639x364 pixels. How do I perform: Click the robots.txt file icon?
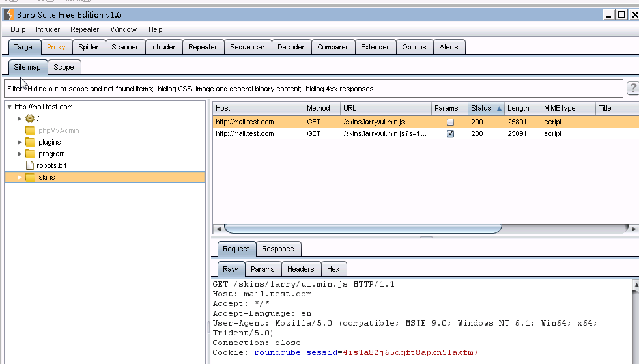tap(30, 165)
